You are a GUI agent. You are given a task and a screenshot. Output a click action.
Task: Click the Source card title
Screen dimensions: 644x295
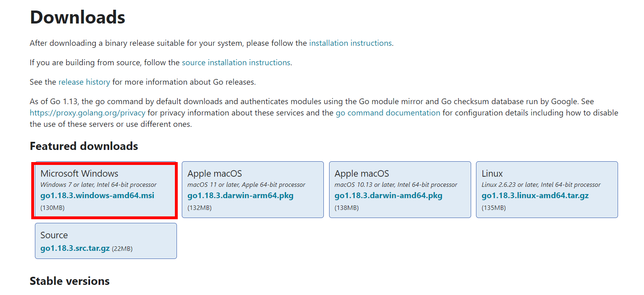54,235
